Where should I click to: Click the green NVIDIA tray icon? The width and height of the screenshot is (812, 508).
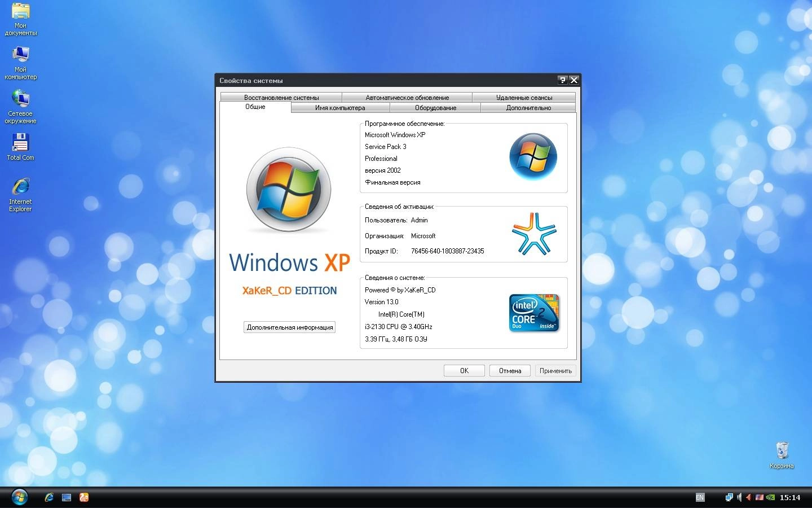tap(770, 497)
